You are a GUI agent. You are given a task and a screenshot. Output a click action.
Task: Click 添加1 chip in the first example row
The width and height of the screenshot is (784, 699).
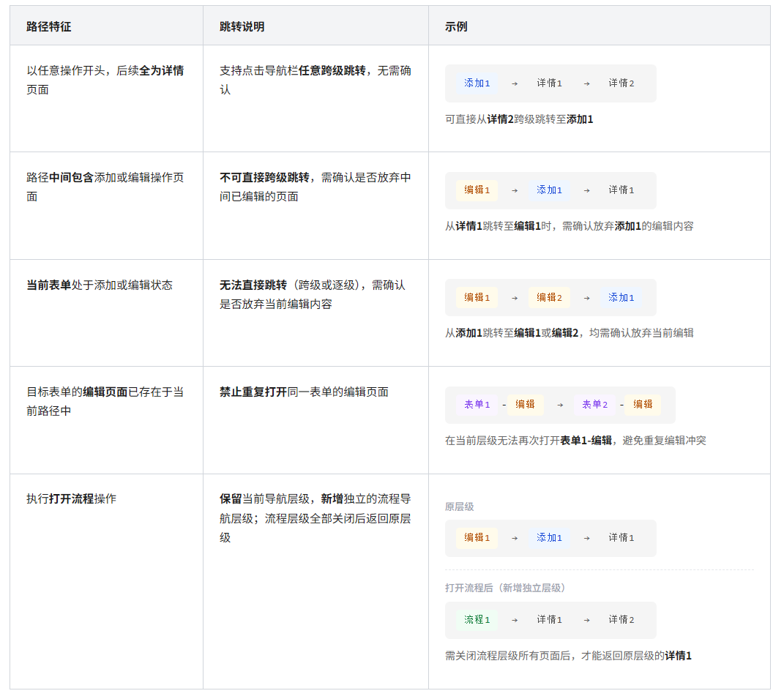click(477, 83)
